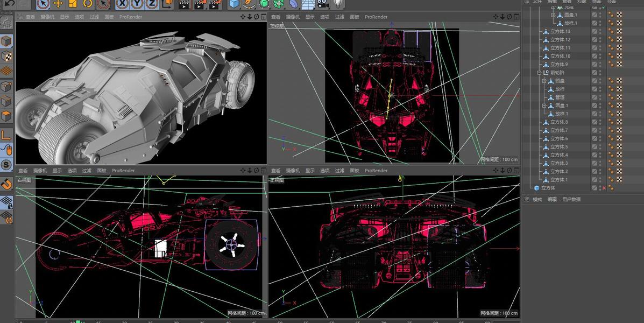
Task: Expand 圆盘 under 前轮胎
Action: 544,81
